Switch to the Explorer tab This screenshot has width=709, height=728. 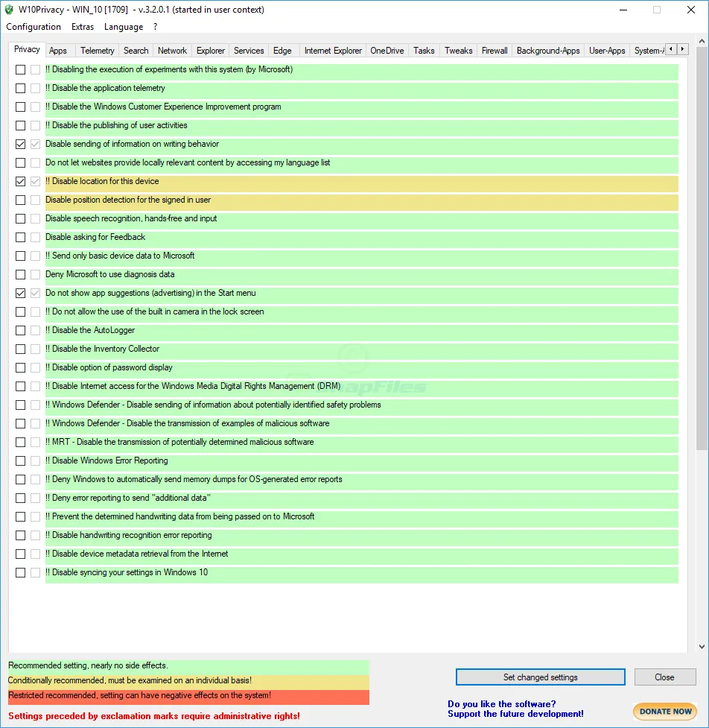tap(211, 51)
